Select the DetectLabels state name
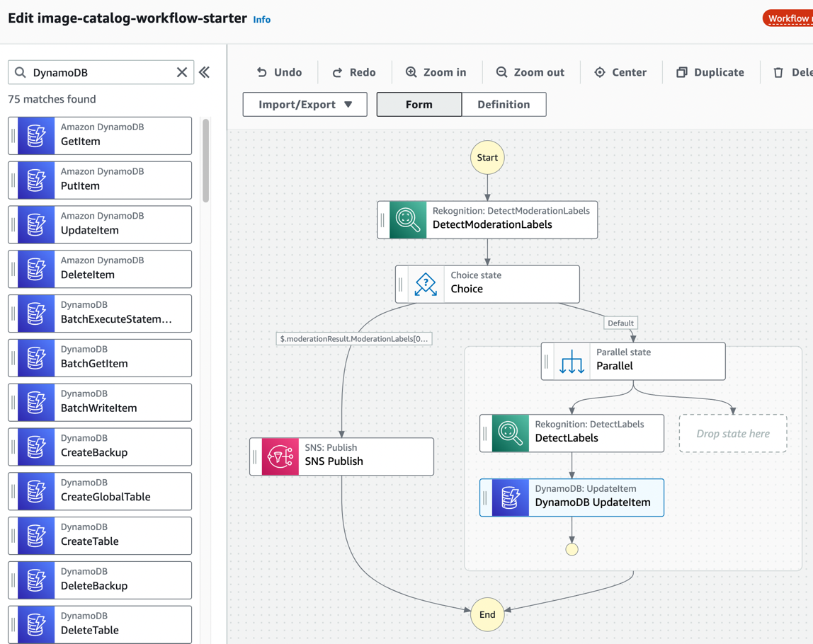Viewport: 813px width, 644px height. point(567,438)
